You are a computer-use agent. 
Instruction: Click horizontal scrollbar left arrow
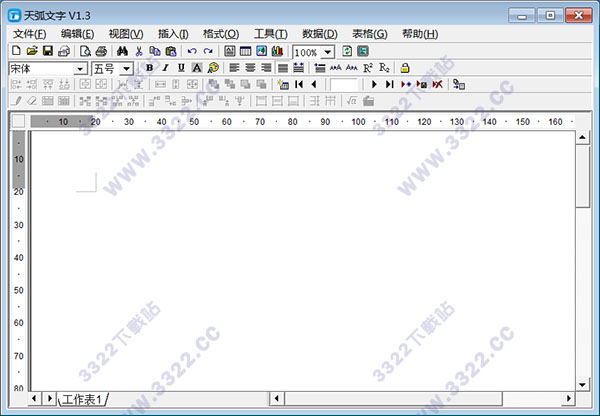pos(277,399)
